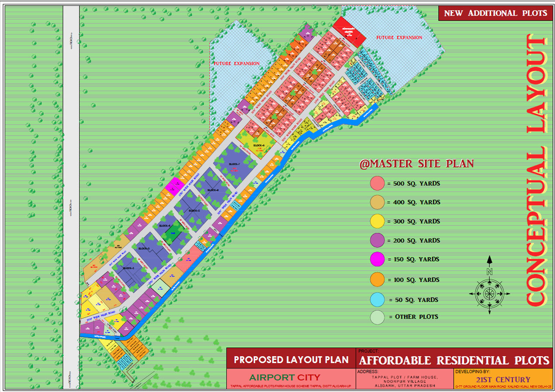Screen dimensions: 555x392
Task: Click the 'PROJECT:' label
Action: point(369,351)
